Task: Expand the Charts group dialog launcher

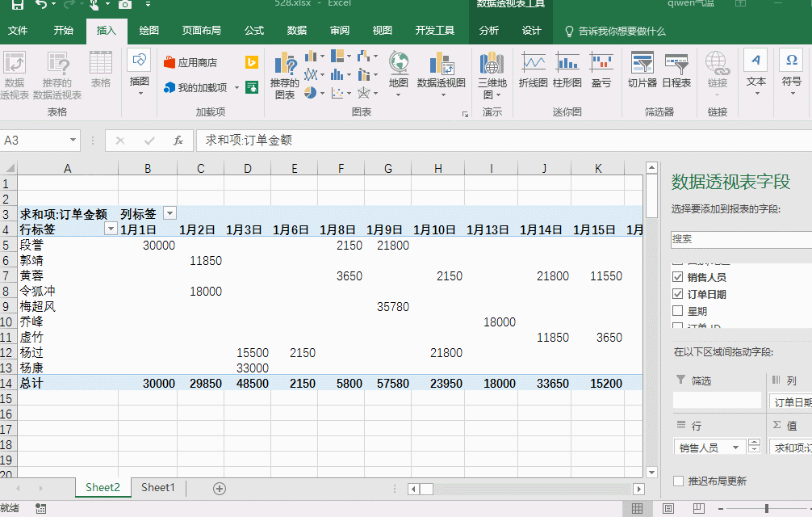Action: pyautogui.click(x=465, y=114)
